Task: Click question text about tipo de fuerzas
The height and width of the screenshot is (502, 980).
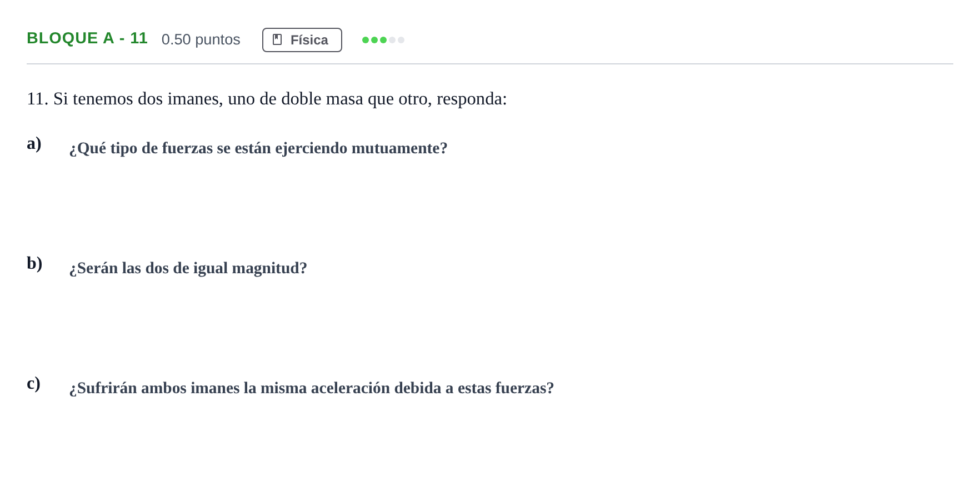Action: click(x=258, y=148)
